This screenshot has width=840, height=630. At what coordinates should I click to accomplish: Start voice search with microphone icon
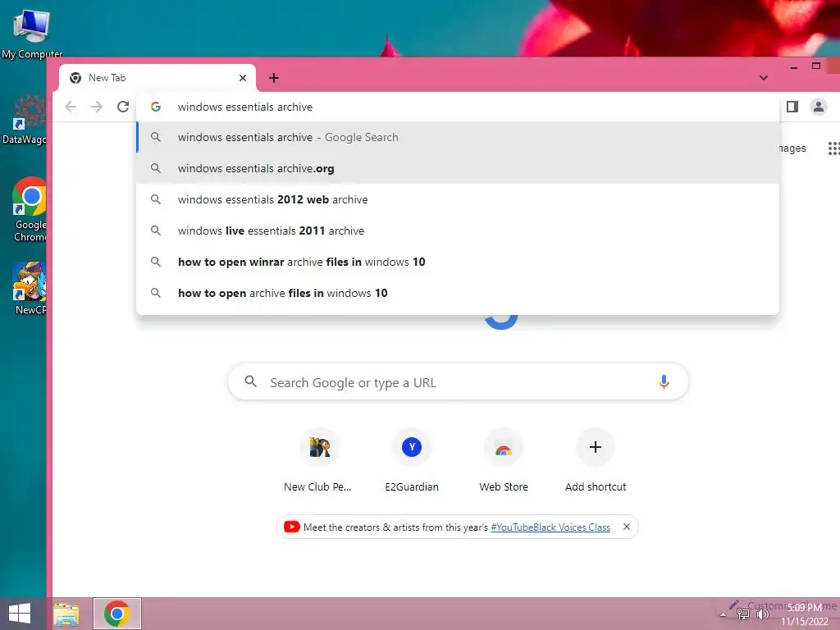664,382
